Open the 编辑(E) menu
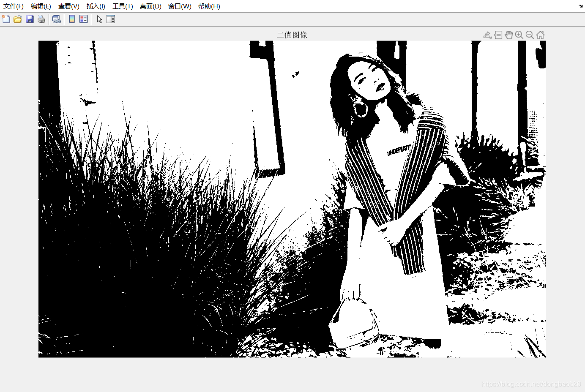This screenshot has height=392, width=585. tap(41, 6)
